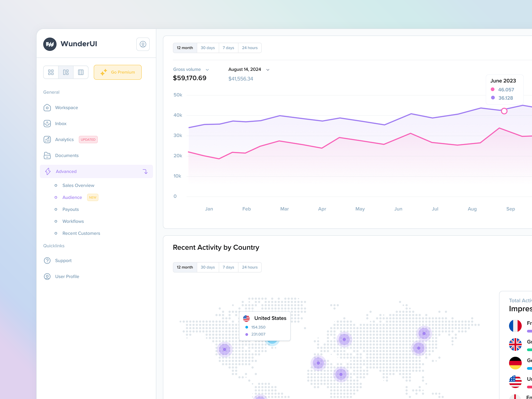Open the Documents section
Image resolution: width=532 pixels, height=399 pixels.
click(x=67, y=155)
